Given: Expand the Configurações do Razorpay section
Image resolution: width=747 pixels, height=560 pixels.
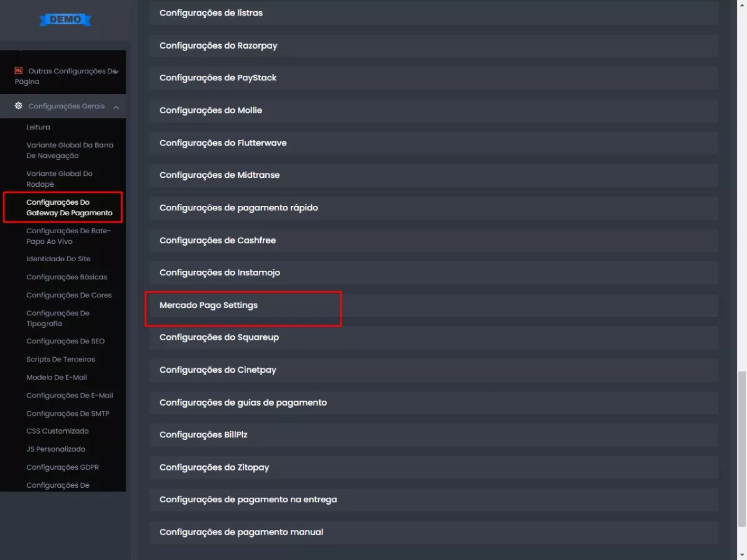Looking at the screenshot, I should (x=218, y=46).
